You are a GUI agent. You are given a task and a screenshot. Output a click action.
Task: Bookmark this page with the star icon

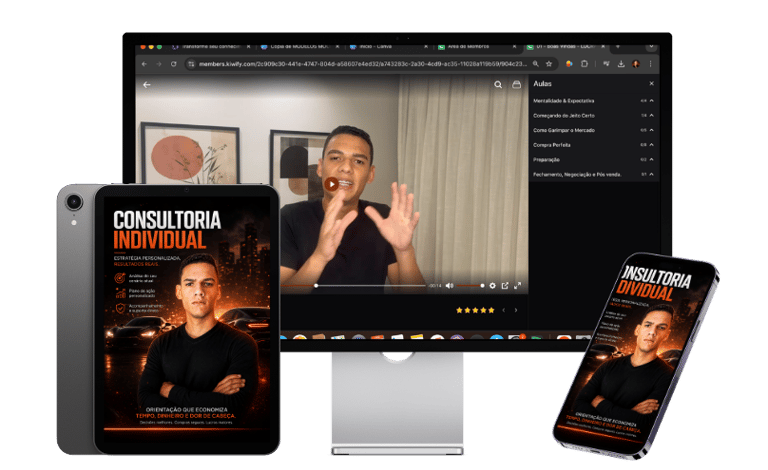pos(549,64)
